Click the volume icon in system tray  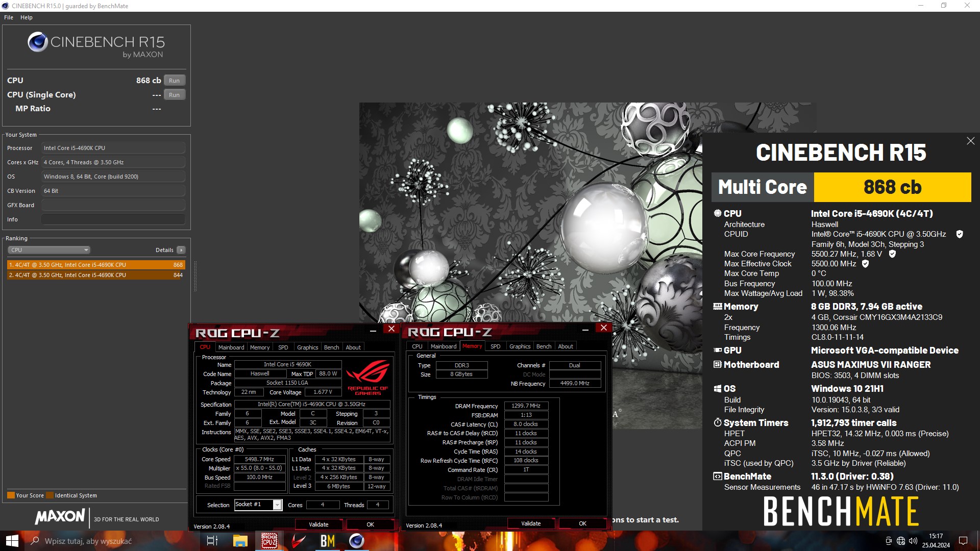(913, 541)
